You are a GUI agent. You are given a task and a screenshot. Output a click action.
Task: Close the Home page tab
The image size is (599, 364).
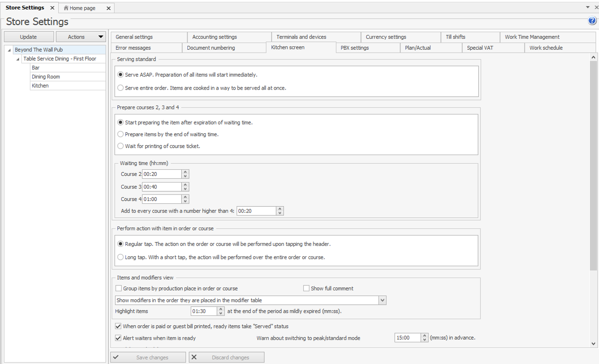coord(109,8)
